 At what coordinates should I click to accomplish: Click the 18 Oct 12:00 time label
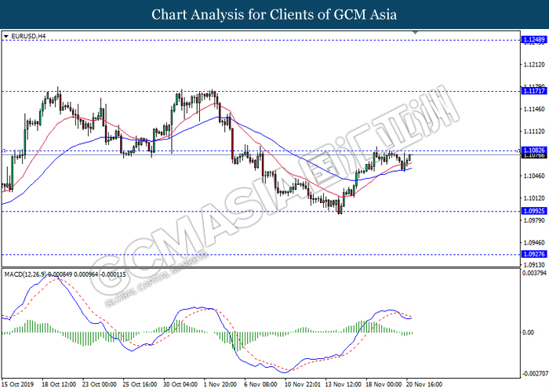click(59, 384)
